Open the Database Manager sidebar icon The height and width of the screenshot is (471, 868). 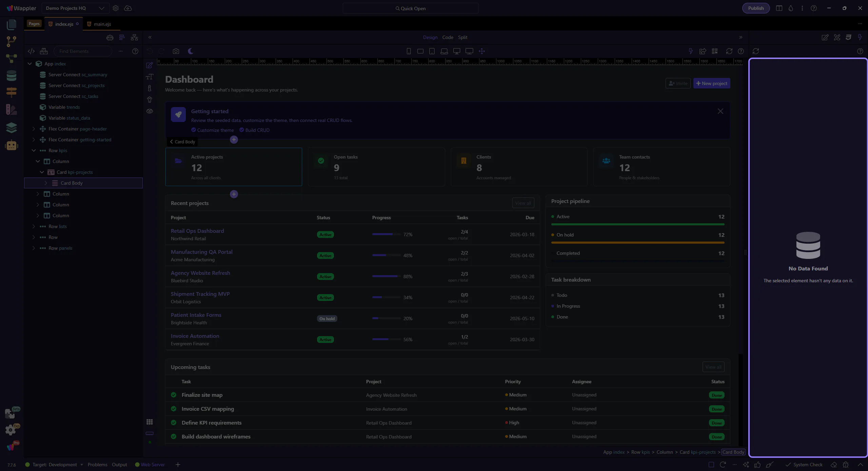(11, 76)
